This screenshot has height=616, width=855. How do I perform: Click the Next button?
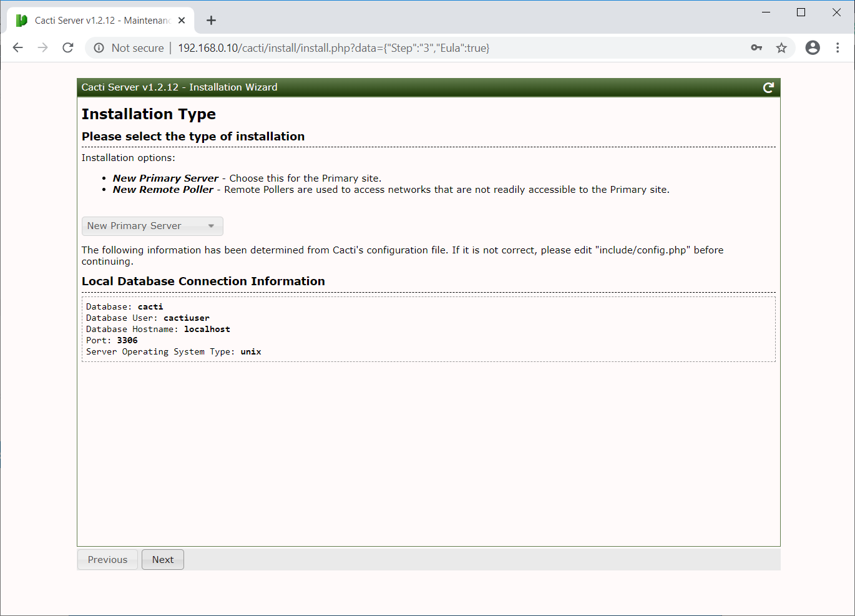click(x=163, y=560)
